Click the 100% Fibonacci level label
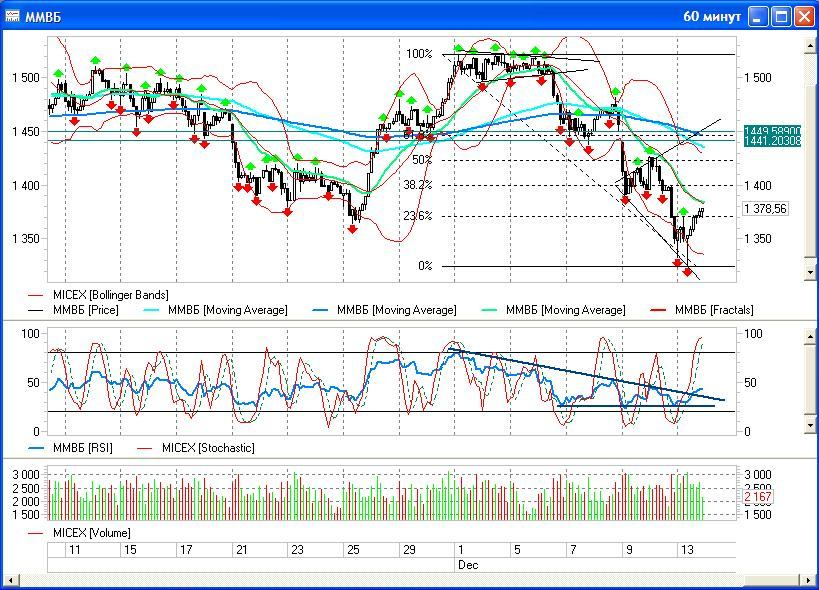The height and width of the screenshot is (590, 819). point(419,54)
